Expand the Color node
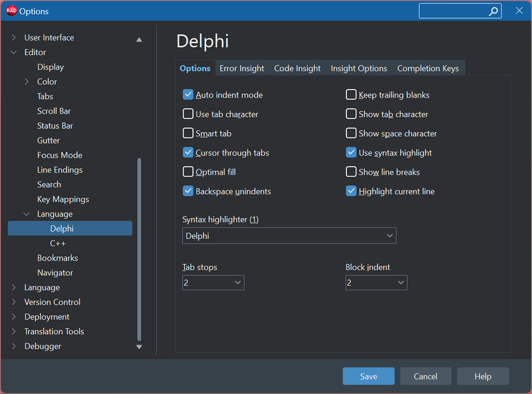Screen dimensions: 532x394 pos(27,82)
